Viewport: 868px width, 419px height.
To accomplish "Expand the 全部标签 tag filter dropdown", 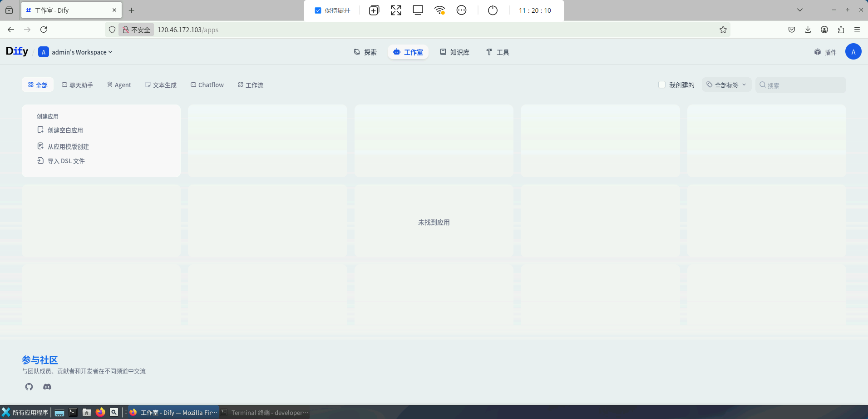I will [x=727, y=85].
